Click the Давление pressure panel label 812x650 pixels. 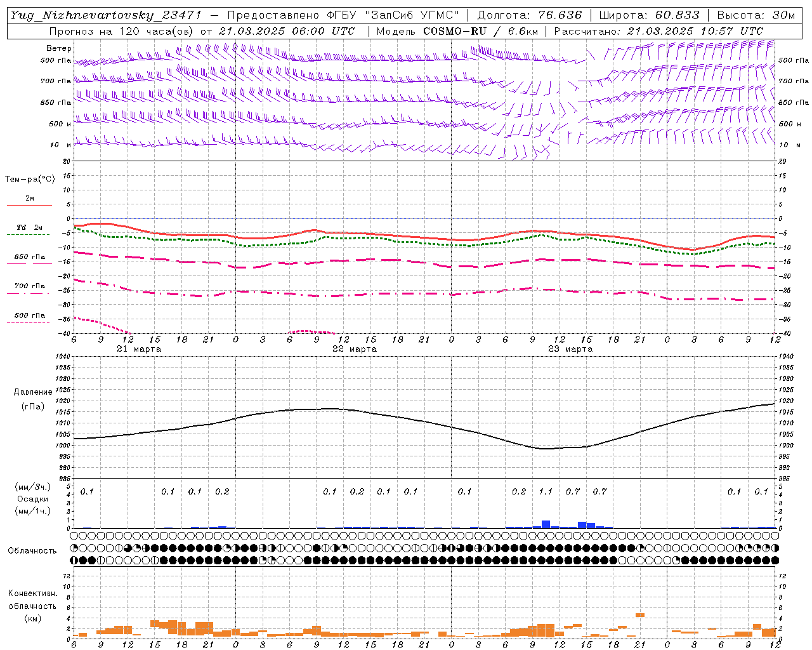tap(32, 392)
